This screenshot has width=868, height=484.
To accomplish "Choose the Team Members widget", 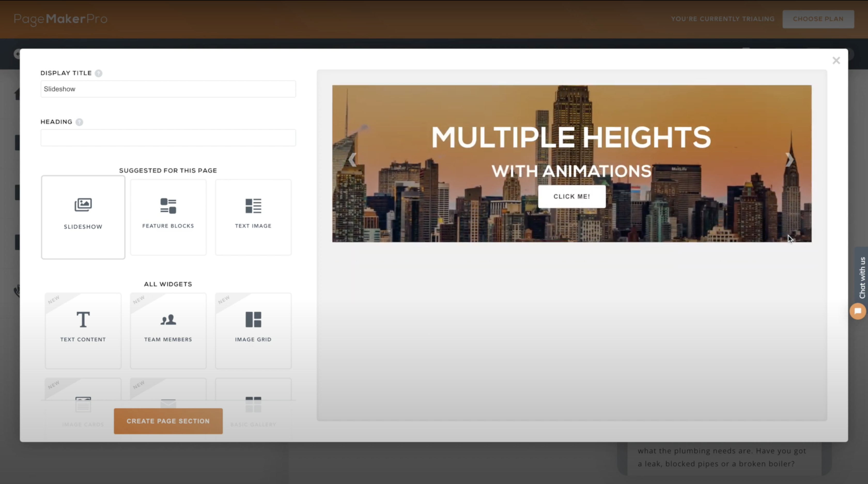I will tap(168, 330).
